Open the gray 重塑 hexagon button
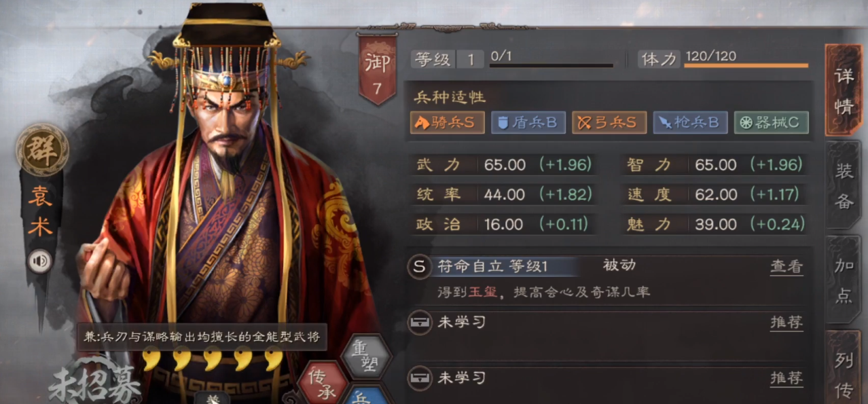 [366, 357]
